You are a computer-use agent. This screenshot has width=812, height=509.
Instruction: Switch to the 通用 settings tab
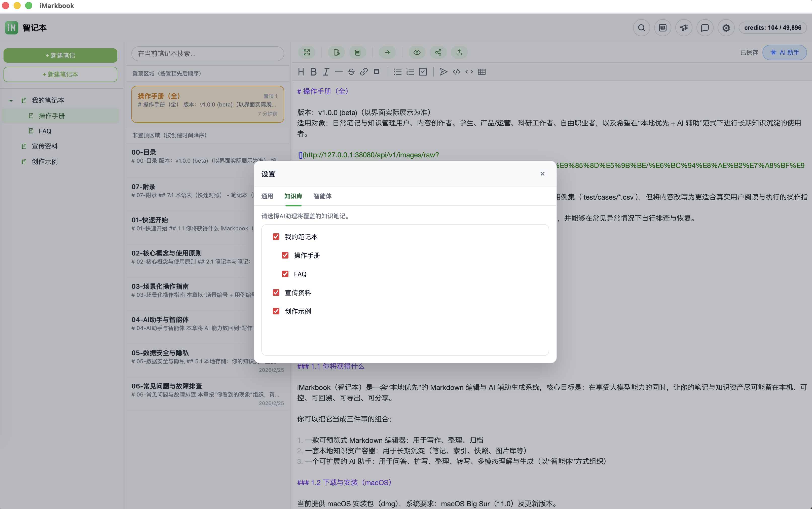point(267,196)
